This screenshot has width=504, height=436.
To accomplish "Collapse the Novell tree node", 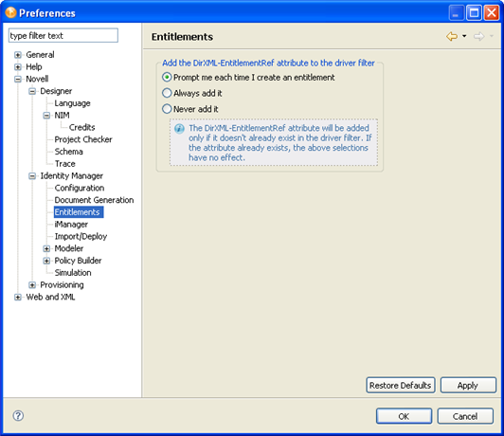I will click(18, 79).
